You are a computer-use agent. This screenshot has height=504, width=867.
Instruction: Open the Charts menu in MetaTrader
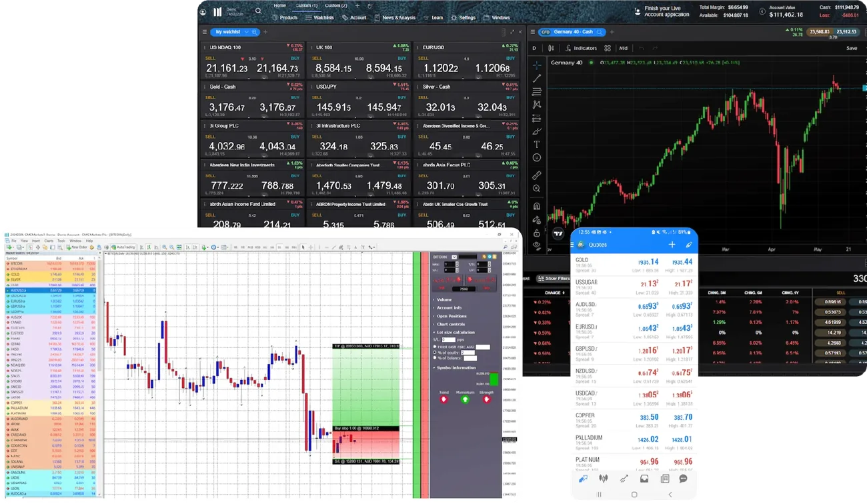(49, 241)
